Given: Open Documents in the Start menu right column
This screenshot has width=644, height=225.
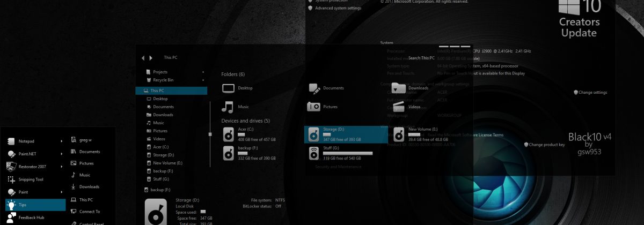Looking at the screenshot, I should (x=85, y=152).
